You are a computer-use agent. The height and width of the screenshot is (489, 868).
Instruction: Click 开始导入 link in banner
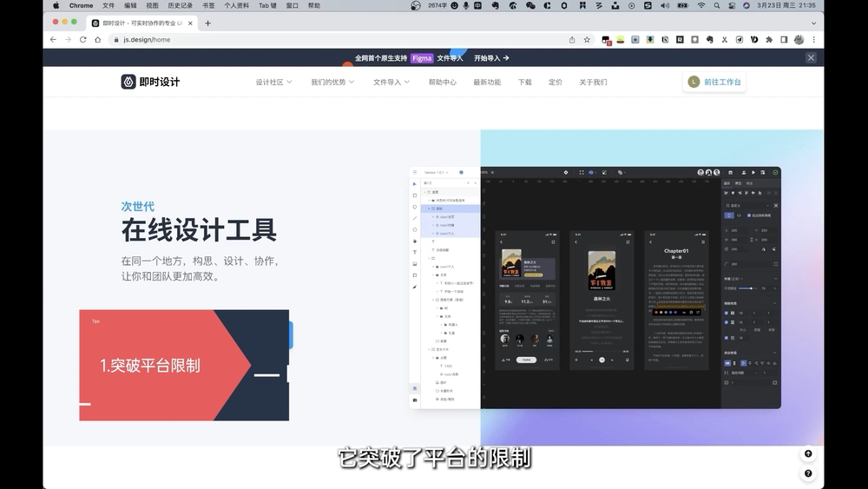point(491,57)
